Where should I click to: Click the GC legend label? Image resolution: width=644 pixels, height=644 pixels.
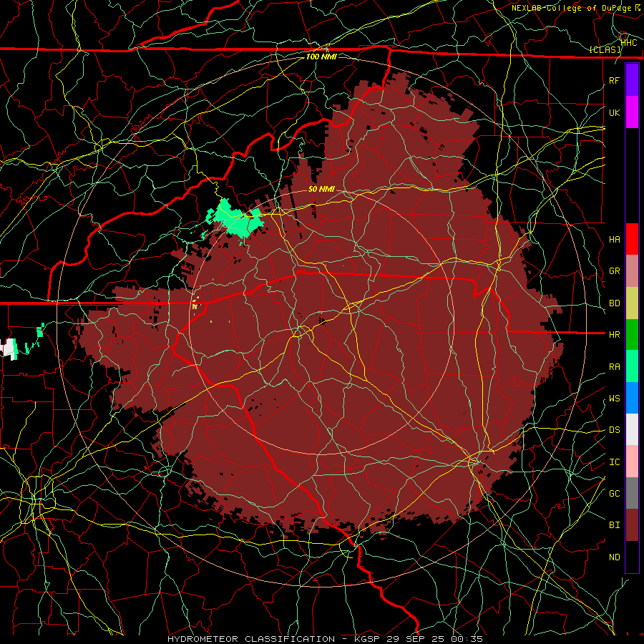coord(615,494)
